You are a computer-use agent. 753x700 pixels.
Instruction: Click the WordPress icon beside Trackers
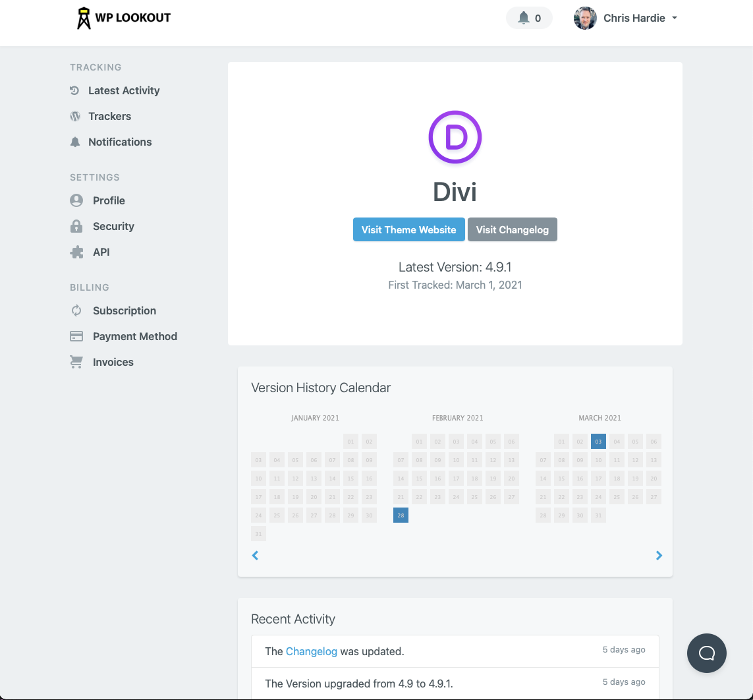[x=75, y=116]
